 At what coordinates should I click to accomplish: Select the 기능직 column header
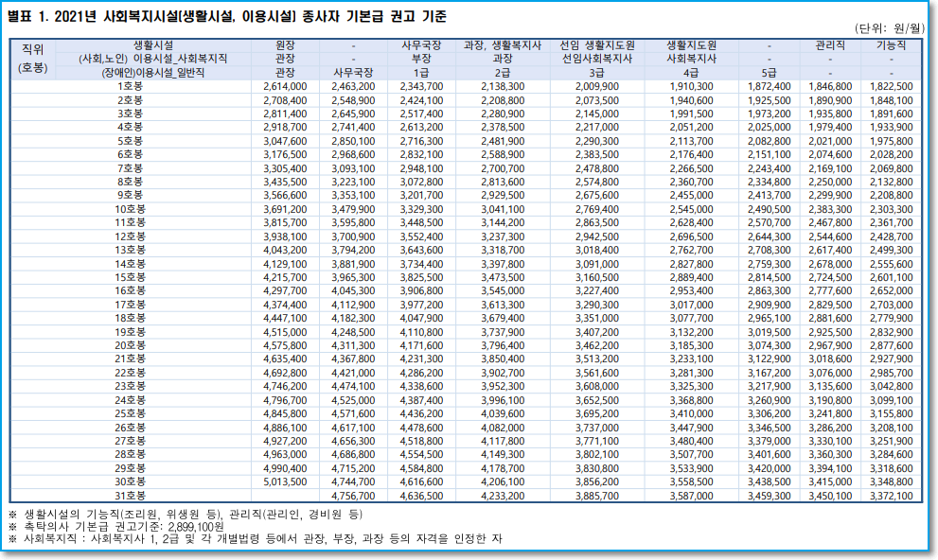892,45
